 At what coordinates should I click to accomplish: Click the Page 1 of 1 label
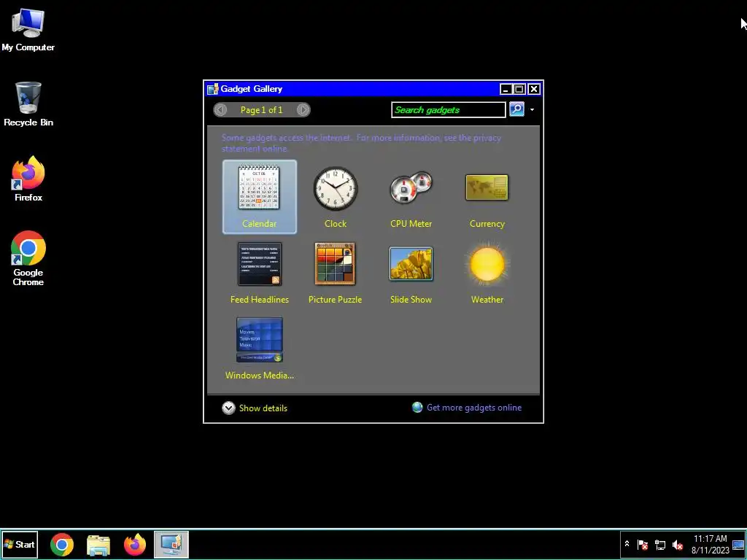point(262,110)
